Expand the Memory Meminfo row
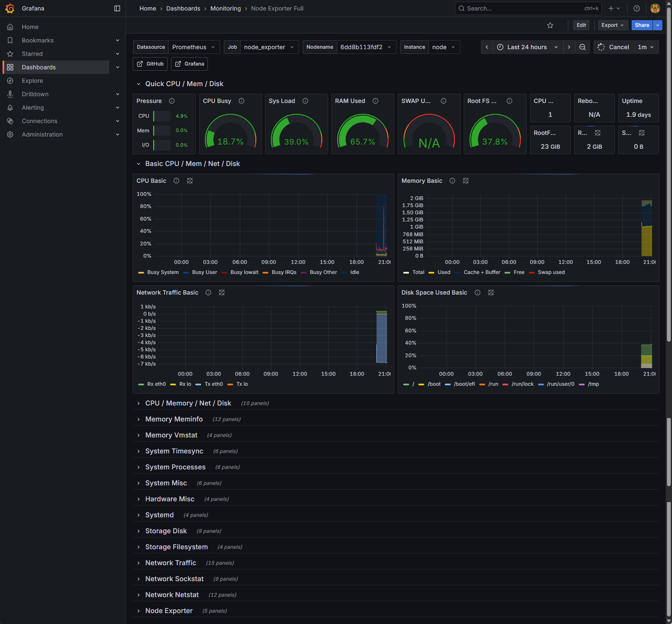 pos(174,419)
